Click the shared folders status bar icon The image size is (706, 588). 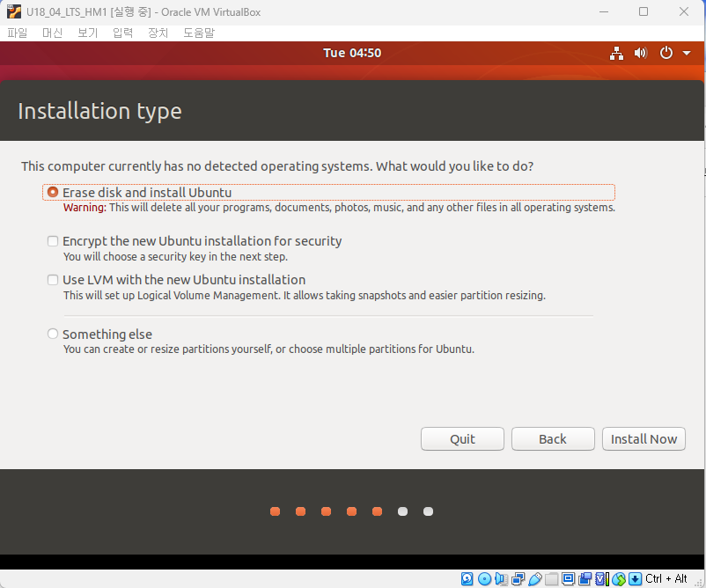552,578
